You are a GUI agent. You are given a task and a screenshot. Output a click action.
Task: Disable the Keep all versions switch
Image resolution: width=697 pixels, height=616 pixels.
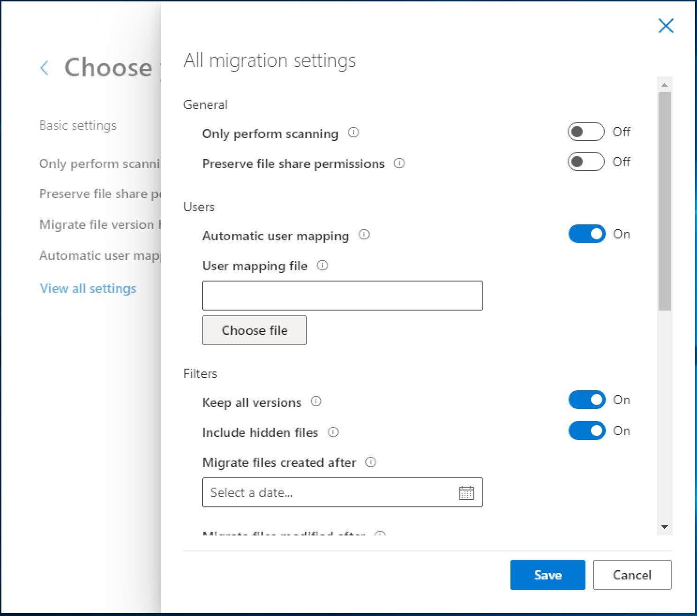coord(587,400)
